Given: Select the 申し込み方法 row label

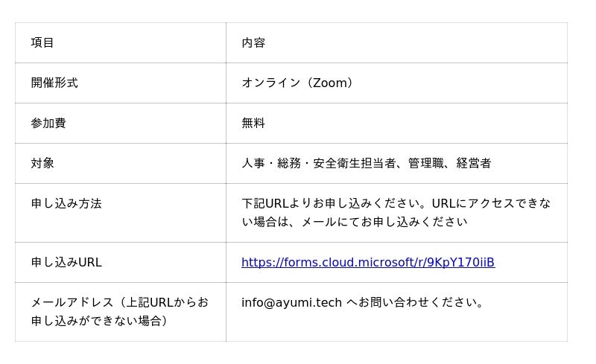Looking at the screenshot, I should 66,203.
